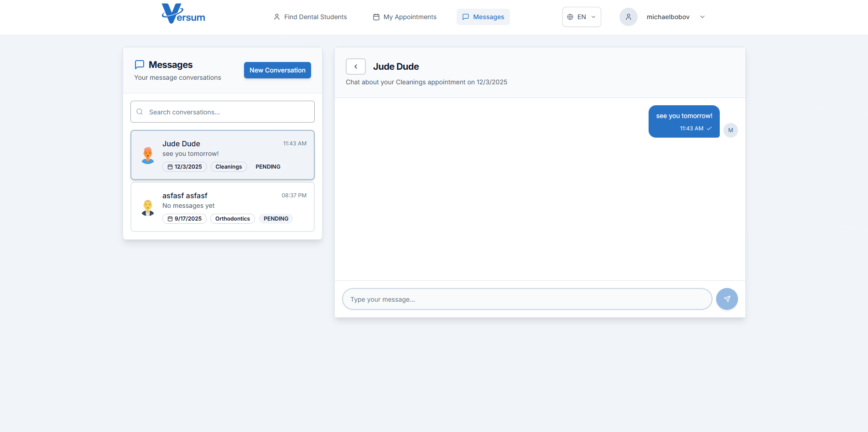Click the Jude Dude chat title
The image size is (868, 432).
(396, 67)
